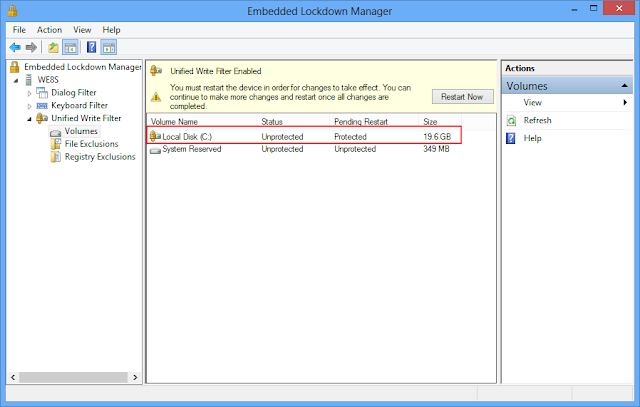Screen dimensions: 640x407
Task: Click the Up one level folder icon
Action: click(x=53, y=47)
